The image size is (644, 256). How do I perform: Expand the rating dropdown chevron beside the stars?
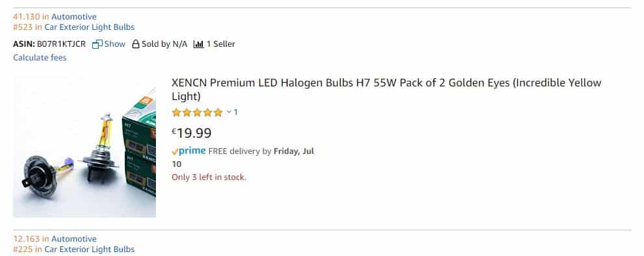point(229,112)
